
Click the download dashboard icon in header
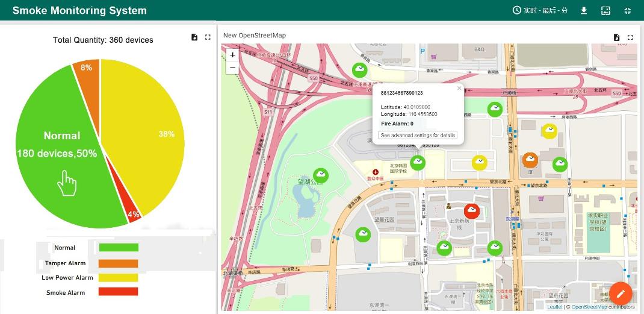point(583,10)
